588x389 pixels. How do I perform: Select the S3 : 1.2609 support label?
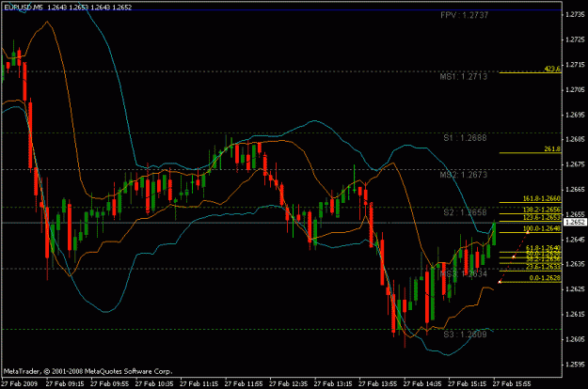[x=465, y=334]
